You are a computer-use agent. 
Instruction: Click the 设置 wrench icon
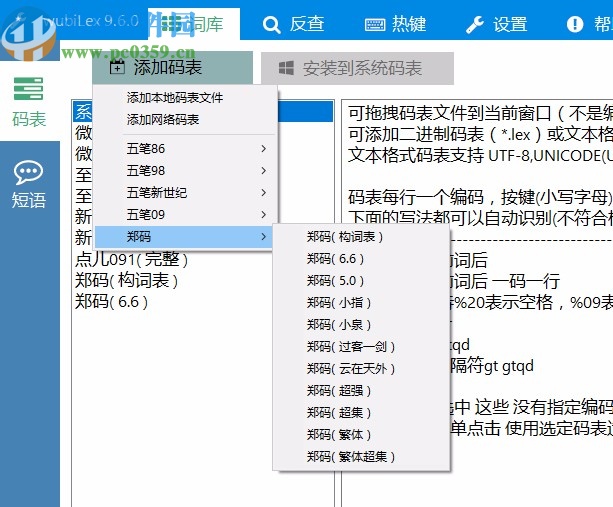click(475, 25)
